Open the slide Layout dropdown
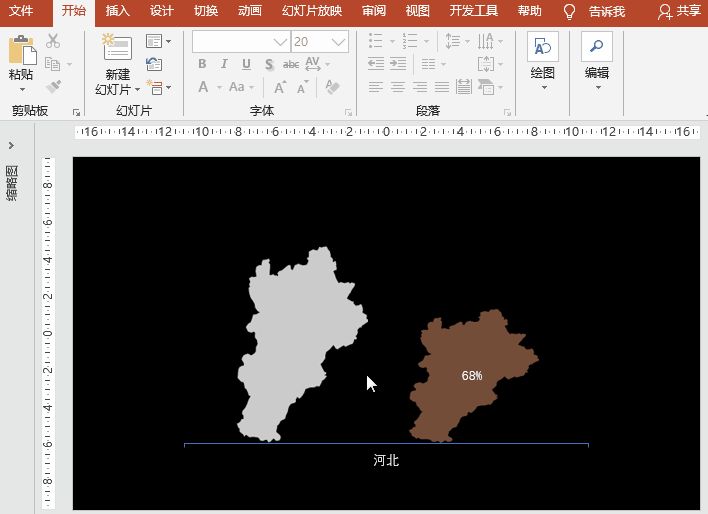Screen dimensions: 708x514 click(158, 41)
